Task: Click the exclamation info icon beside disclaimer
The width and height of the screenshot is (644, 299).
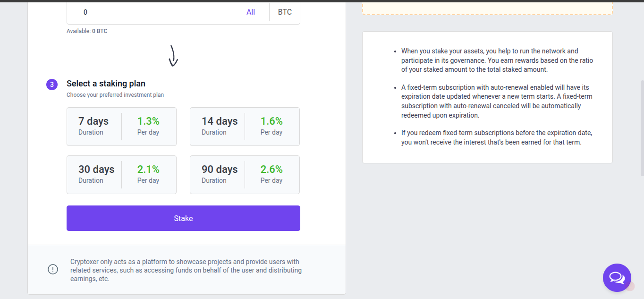Action: pos(53,269)
